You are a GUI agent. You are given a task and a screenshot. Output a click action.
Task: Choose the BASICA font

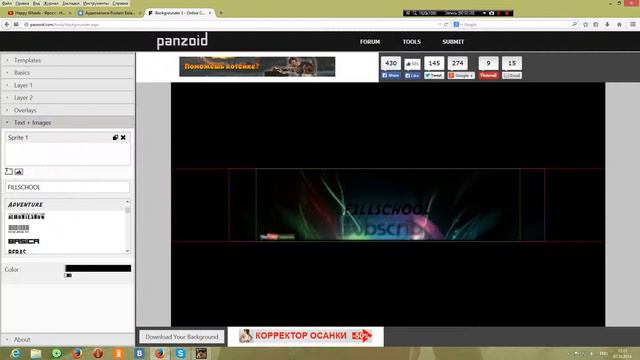tap(24, 241)
